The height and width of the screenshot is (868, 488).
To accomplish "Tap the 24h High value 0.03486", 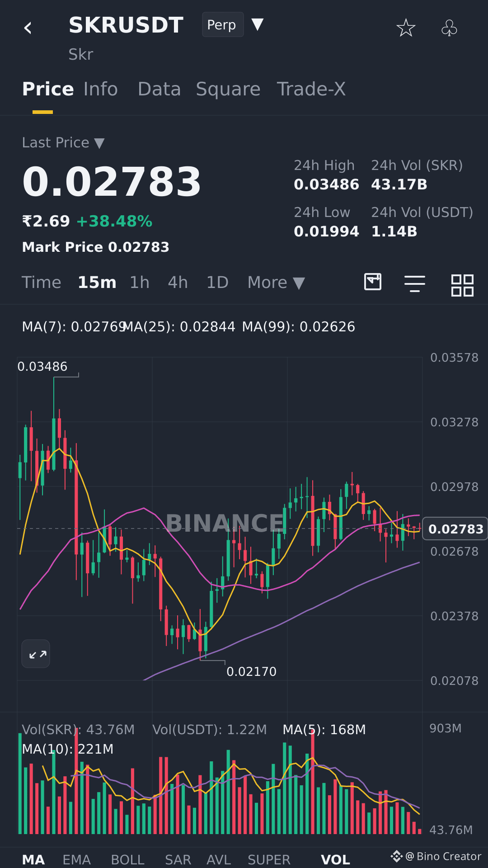I will tap(326, 184).
